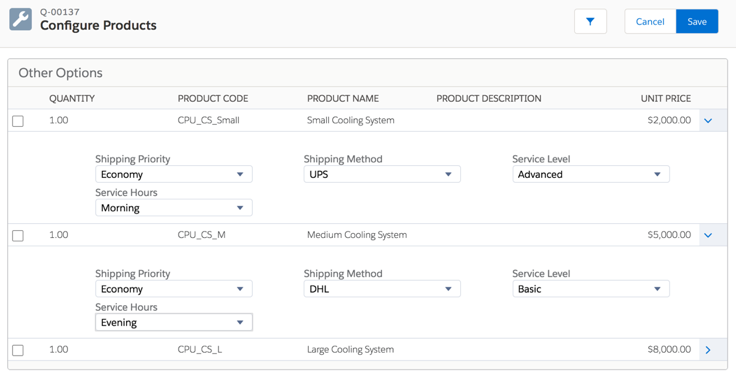Click the wrench Configure Products icon
736x378 pixels.
21,19
